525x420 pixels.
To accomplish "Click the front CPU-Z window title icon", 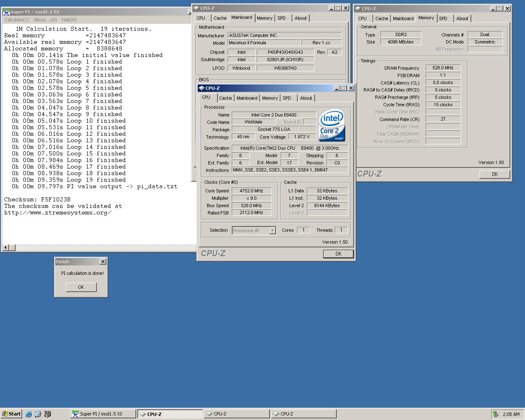I will [x=201, y=88].
